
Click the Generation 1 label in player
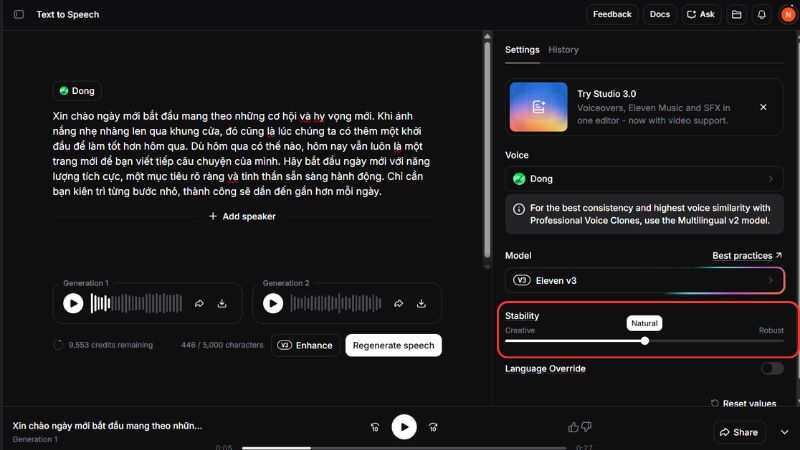[35, 439]
